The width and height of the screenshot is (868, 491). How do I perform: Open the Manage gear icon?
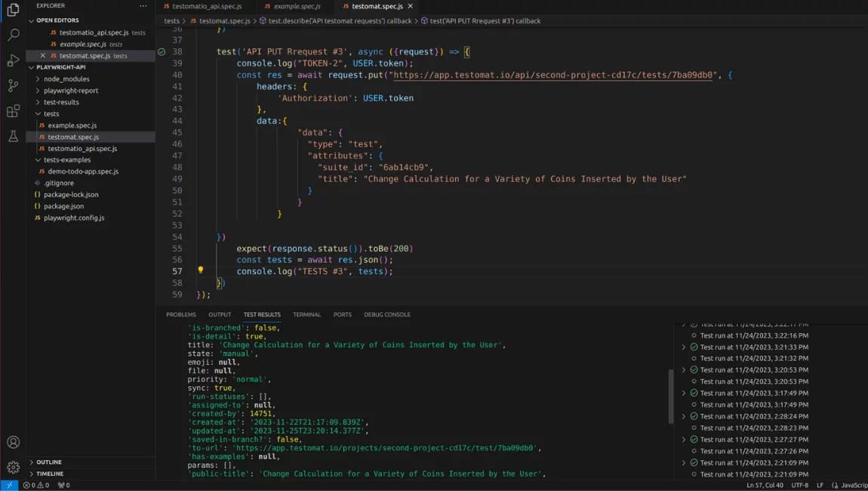pyautogui.click(x=13, y=468)
